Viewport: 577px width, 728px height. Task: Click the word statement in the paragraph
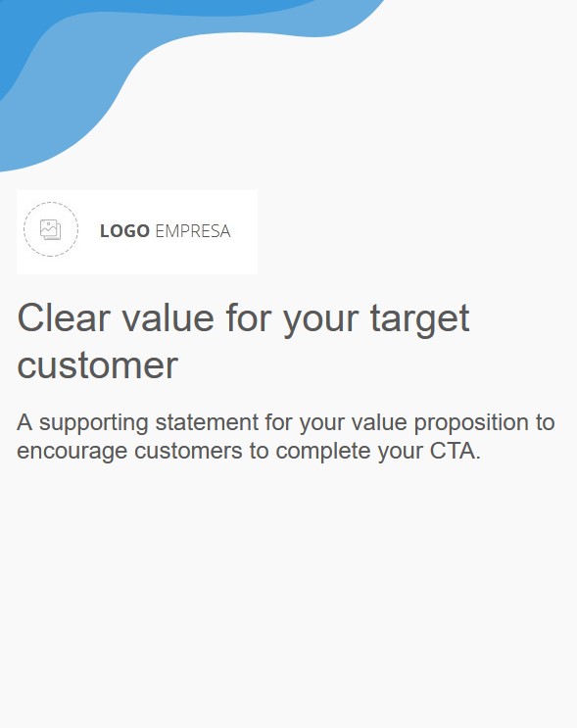[x=207, y=422]
